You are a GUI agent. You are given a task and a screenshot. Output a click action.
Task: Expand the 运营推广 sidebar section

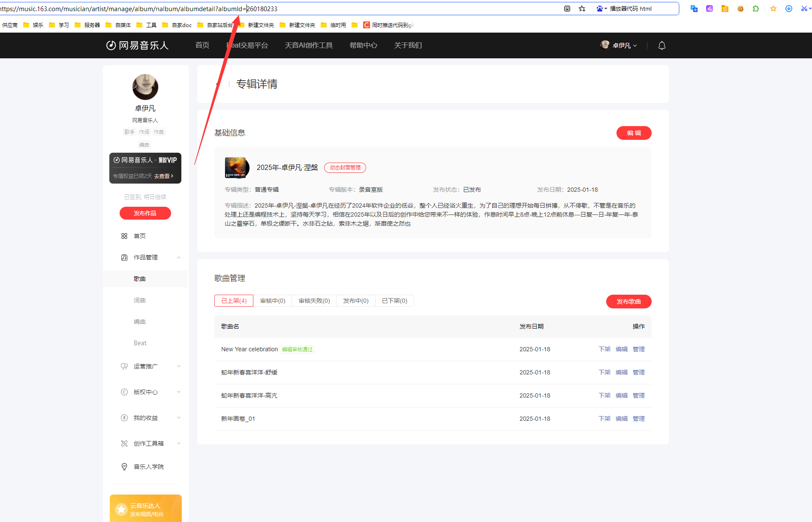point(179,366)
